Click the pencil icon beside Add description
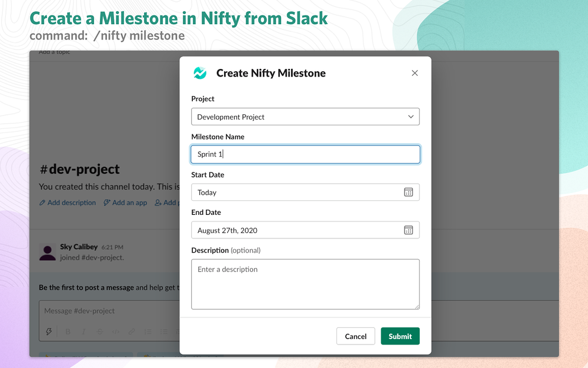588x368 pixels. pos(42,203)
